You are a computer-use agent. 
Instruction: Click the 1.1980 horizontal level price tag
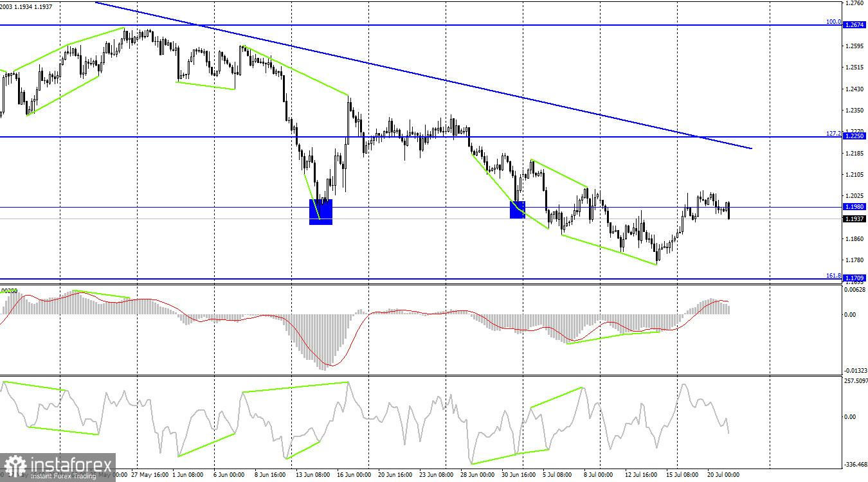[855, 207]
